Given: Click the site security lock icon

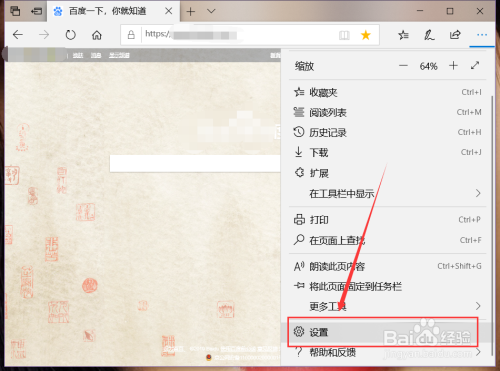Looking at the screenshot, I should click(131, 35).
